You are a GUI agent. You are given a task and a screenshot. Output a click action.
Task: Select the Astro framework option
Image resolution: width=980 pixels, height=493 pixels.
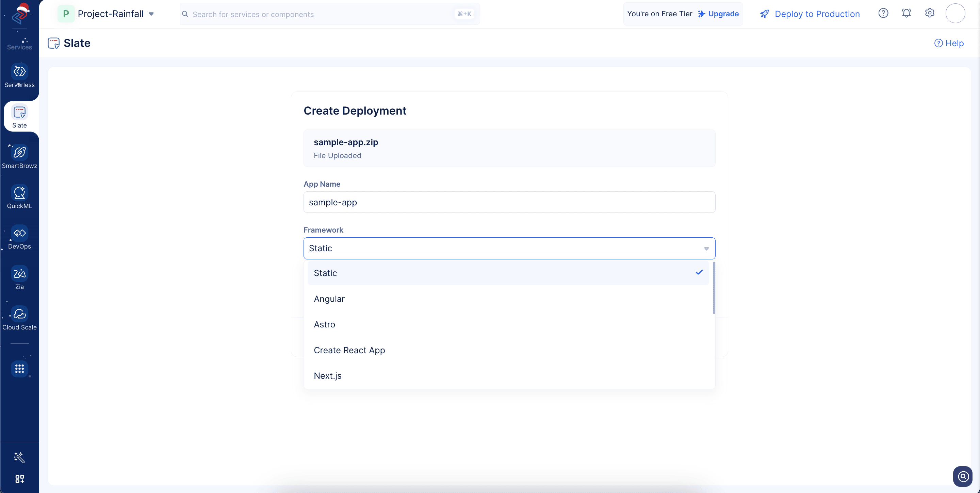click(508, 324)
